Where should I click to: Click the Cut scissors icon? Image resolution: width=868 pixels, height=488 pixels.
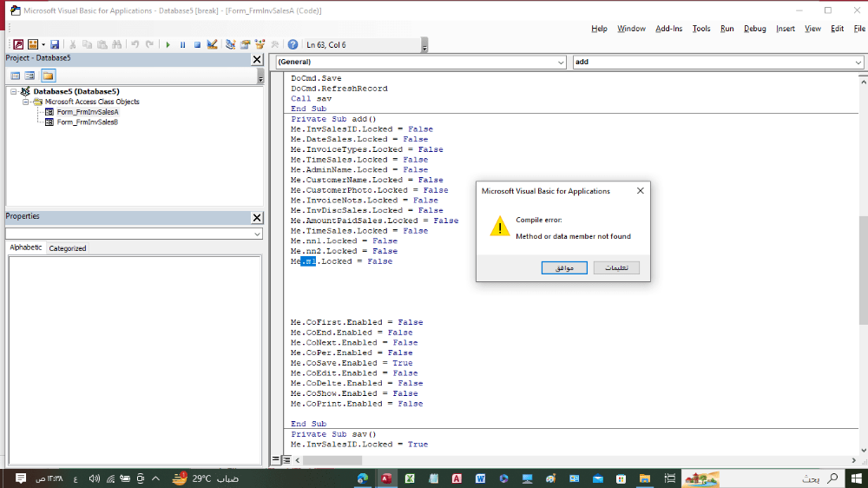72,44
